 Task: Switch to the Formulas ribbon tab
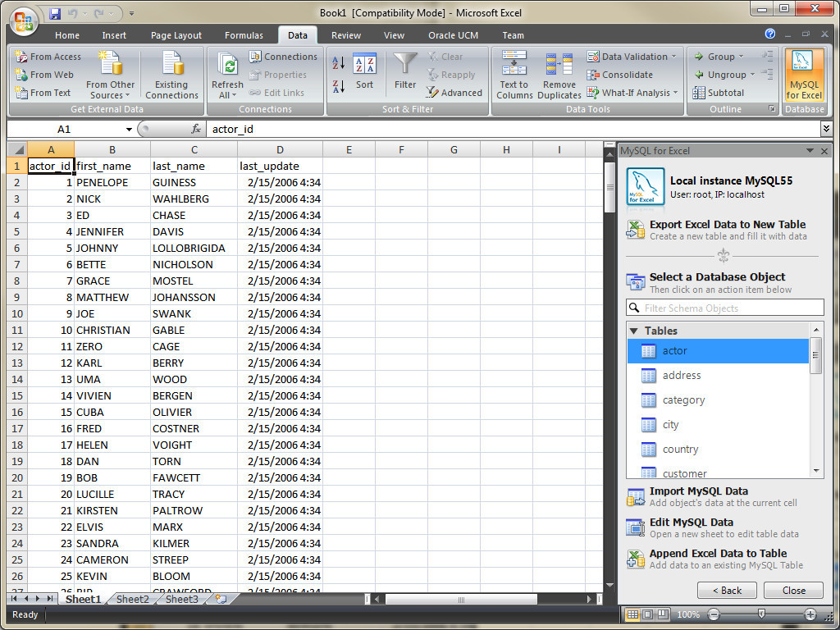pyautogui.click(x=244, y=35)
